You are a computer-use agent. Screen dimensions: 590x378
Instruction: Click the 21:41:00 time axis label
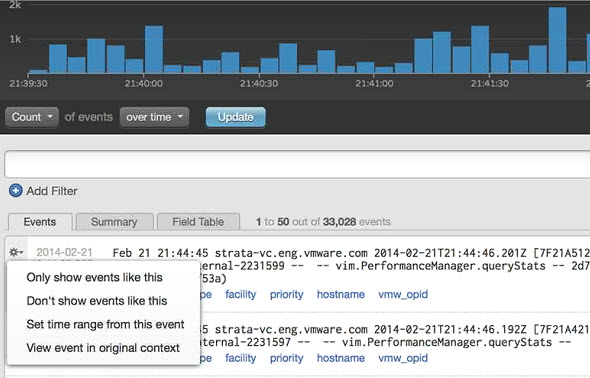point(374,83)
